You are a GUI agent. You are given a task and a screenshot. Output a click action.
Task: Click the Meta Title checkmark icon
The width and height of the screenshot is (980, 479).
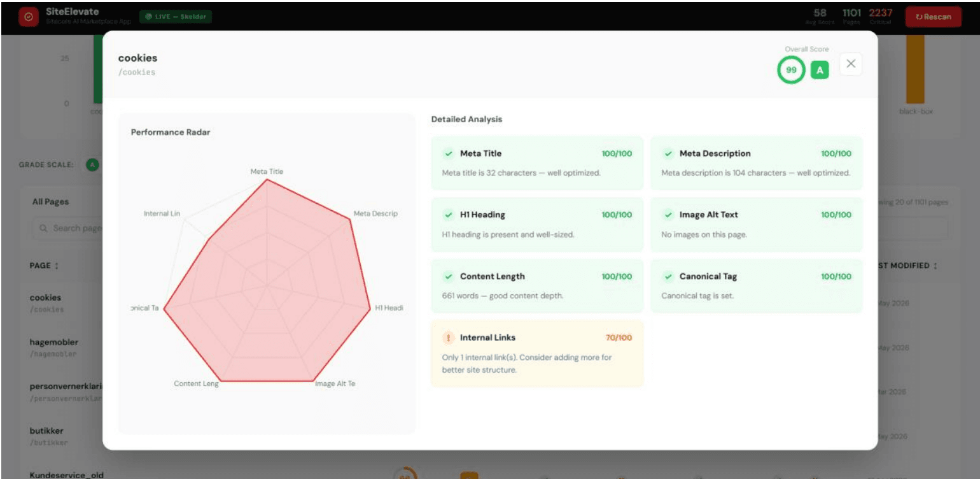click(x=449, y=154)
